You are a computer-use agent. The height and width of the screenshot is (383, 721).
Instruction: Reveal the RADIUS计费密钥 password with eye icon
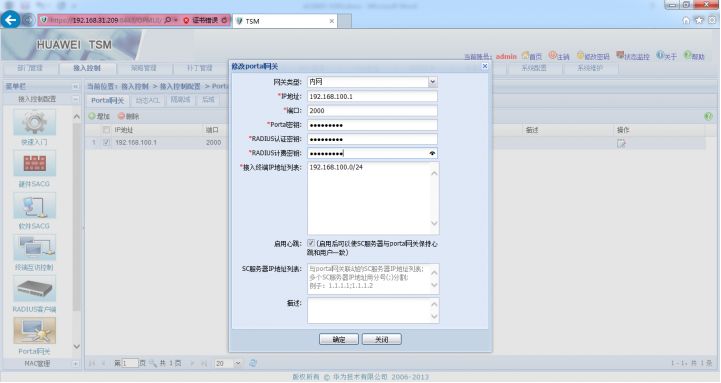(432, 153)
